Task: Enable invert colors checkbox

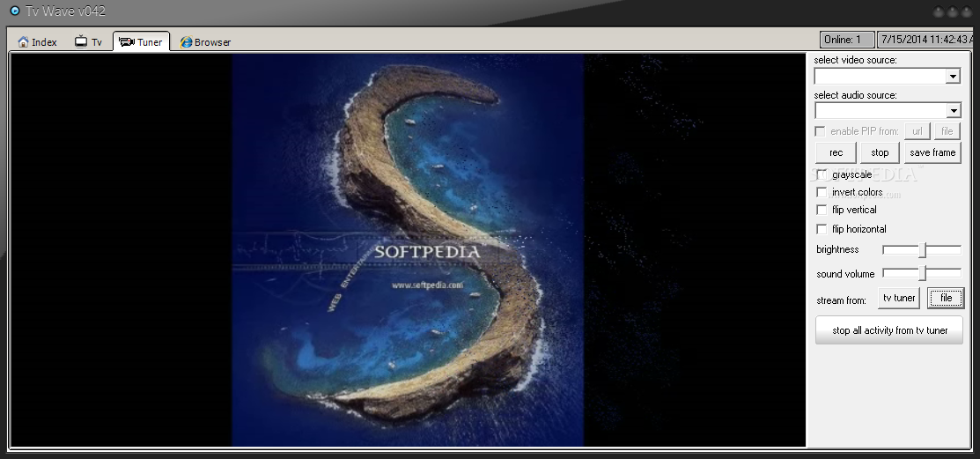Action: click(x=822, y=192)
